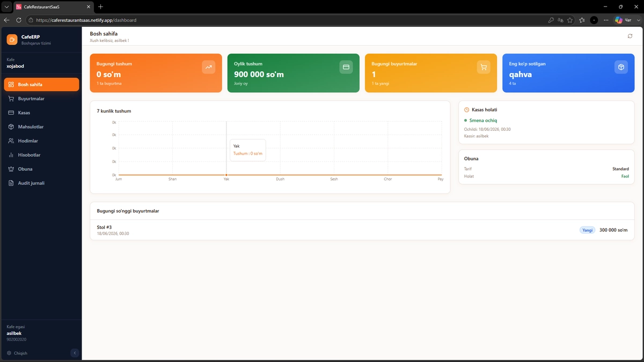Open the browser profile avatar
The width and height of the screenshot is (644, 362).
pyautogui.click(x=594, y=20)
